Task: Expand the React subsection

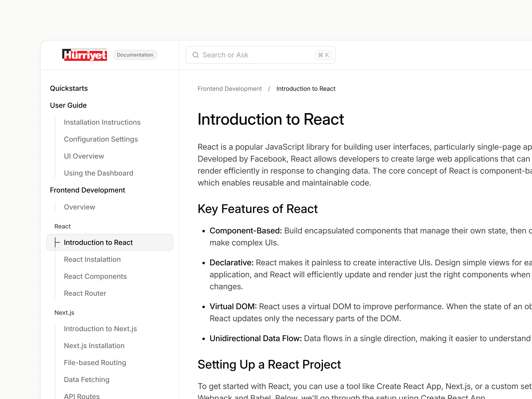Action: click(x=63, y=226)
